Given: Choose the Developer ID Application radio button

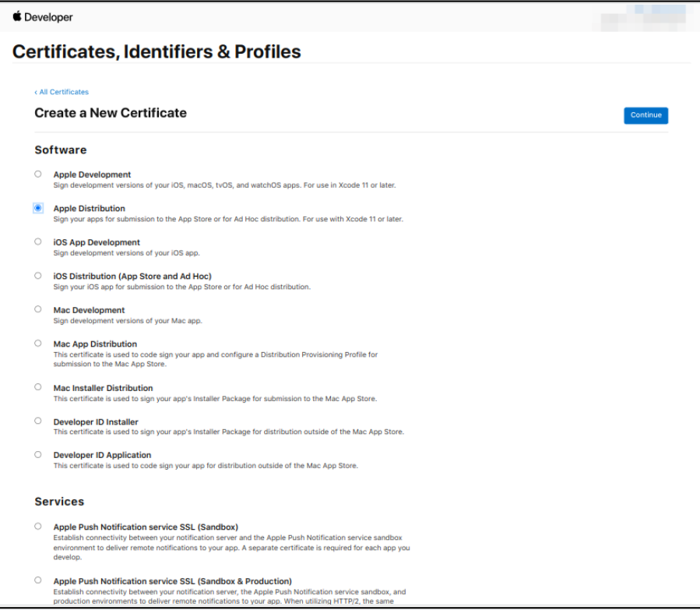Looking at the screenshot, I should [x=38, y=455].
